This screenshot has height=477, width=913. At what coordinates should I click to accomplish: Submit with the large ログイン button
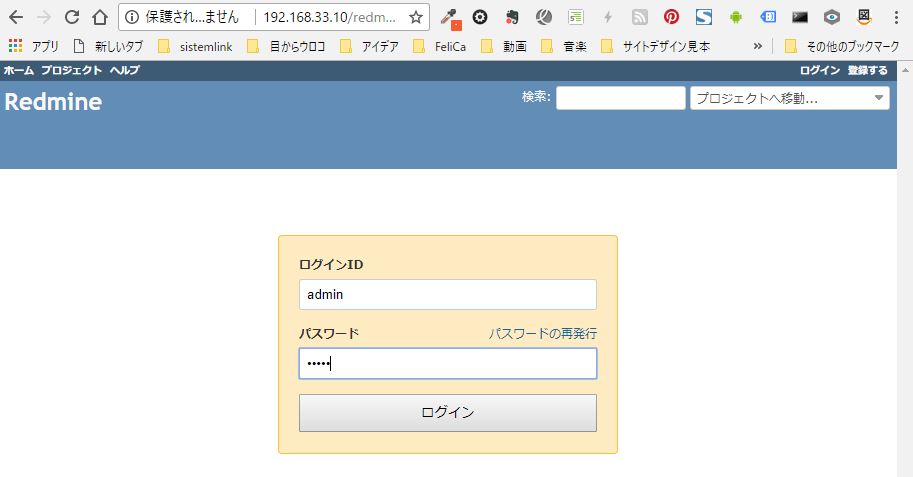coord(448,413)
